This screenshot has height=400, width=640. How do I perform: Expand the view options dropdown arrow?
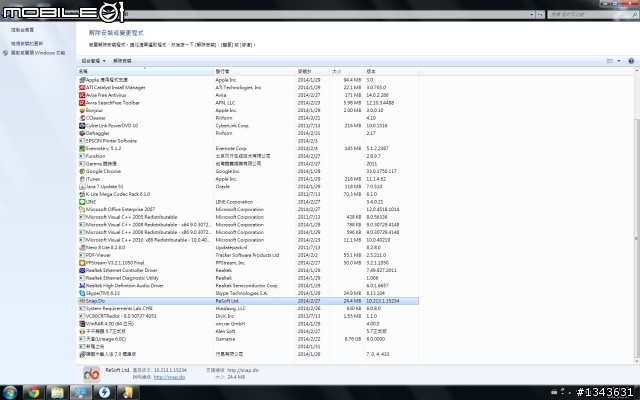619,61
